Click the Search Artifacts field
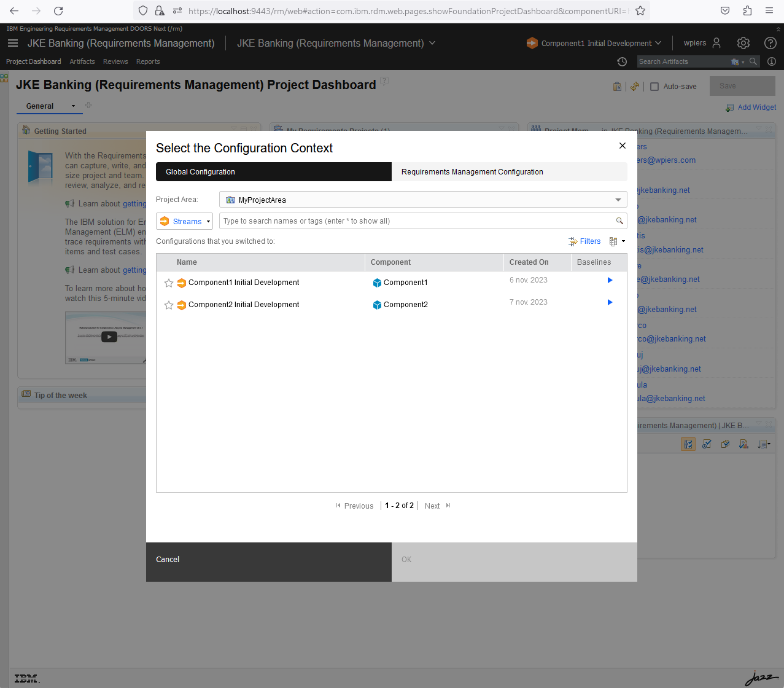Image resolution: width=784 pixels, height=688 pixels. click(x=681, y=61)
